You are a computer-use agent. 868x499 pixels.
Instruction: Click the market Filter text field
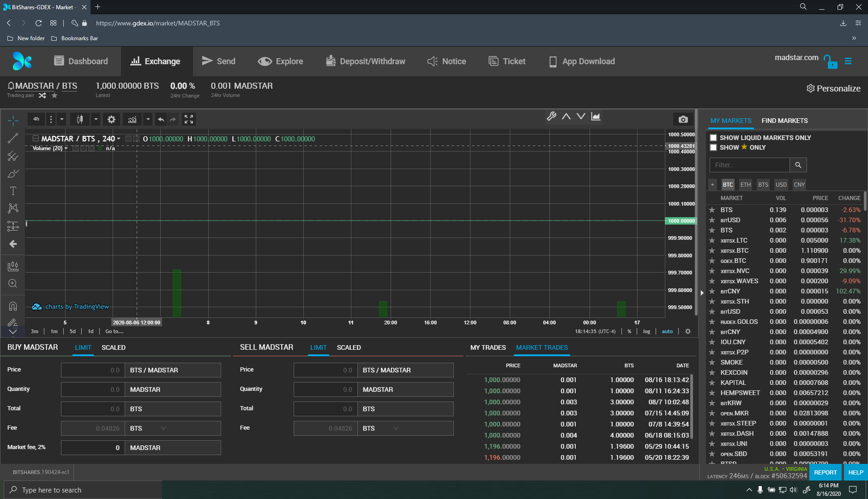tap(750, 165)
